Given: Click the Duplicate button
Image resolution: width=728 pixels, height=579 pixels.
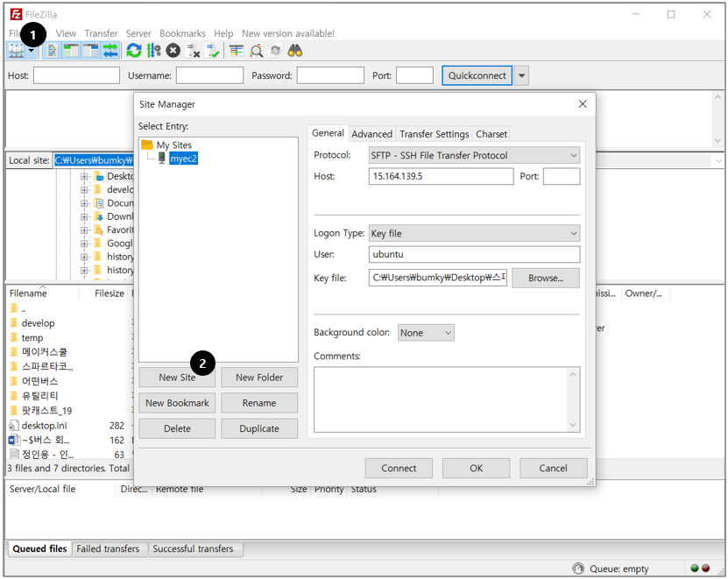Looking at the screenshot, I should [x=259, y=428].
